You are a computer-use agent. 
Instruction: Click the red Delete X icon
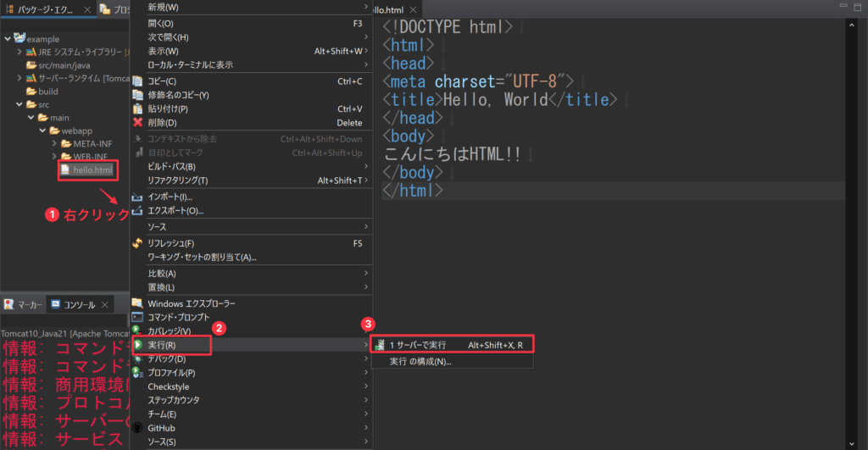coord(137,123)
